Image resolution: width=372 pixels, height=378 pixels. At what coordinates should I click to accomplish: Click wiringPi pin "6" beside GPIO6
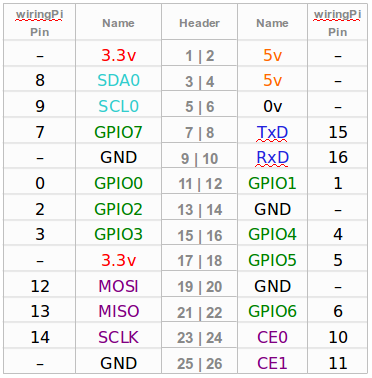click(338, 311)
